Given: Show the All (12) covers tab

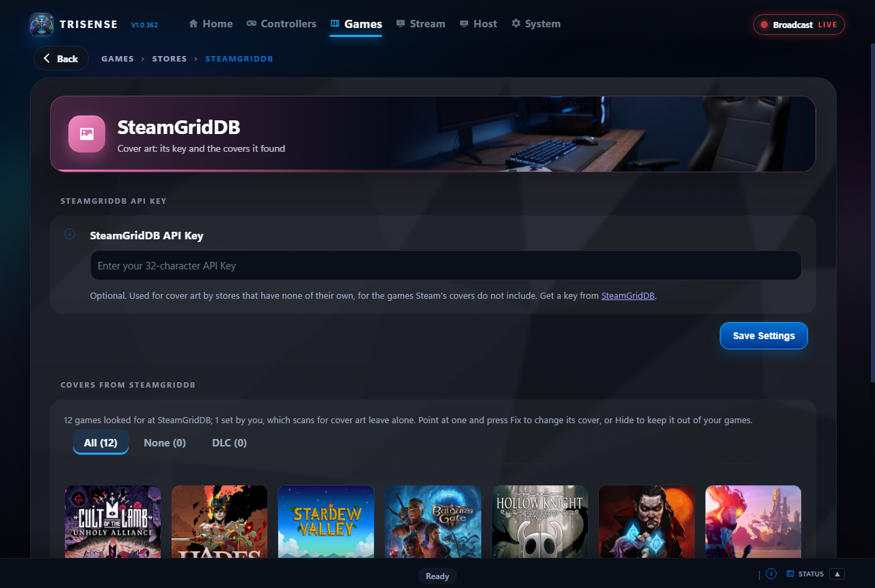Looking at the screenshot, I should (100, 443).
